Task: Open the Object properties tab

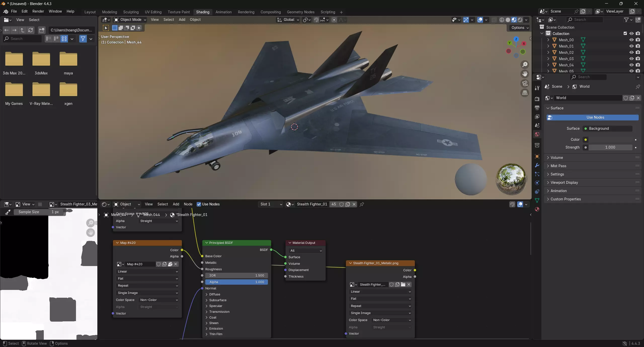Action: [x=537, y=156]
